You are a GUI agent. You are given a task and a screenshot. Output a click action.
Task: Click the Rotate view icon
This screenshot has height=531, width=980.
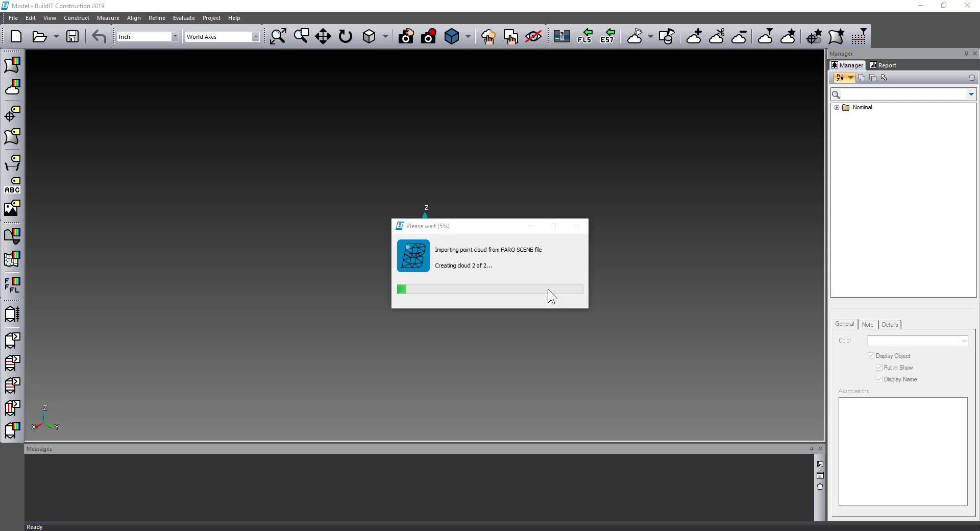(x=346, y=36)
